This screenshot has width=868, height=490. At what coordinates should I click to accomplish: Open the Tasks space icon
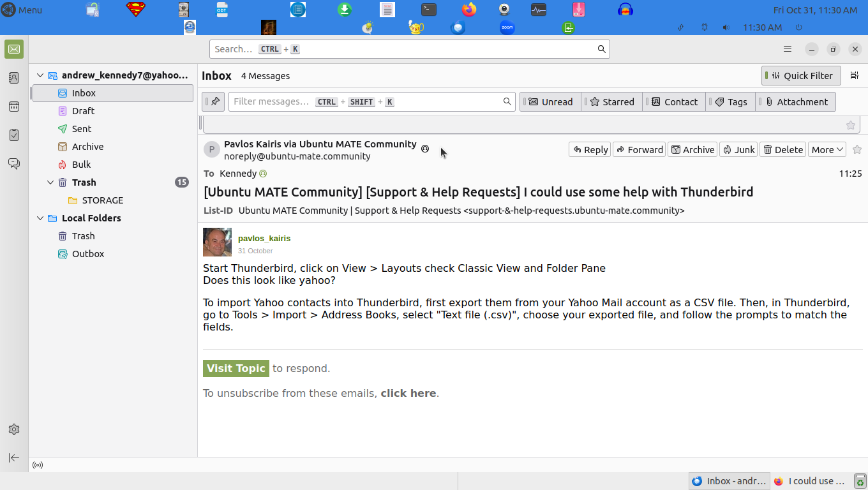(14, 135)
